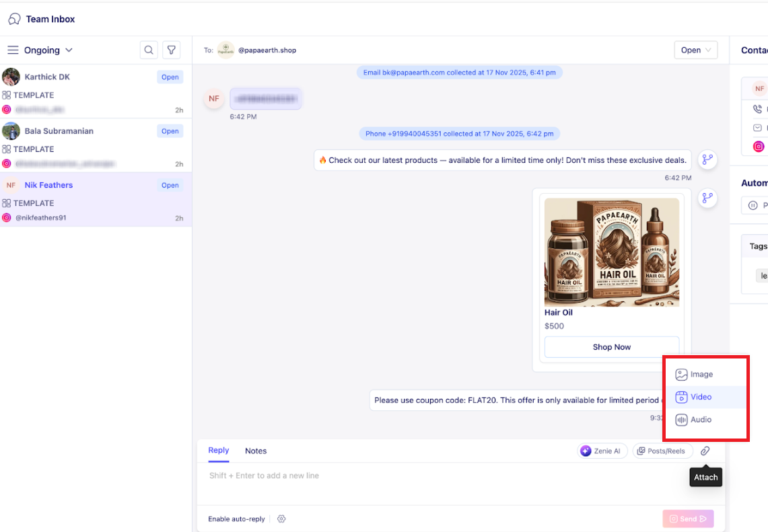The width and height of the screenshot is (768, 532).
Task: Open the Posts/Reels picker
Action: (x=662, y=451)
